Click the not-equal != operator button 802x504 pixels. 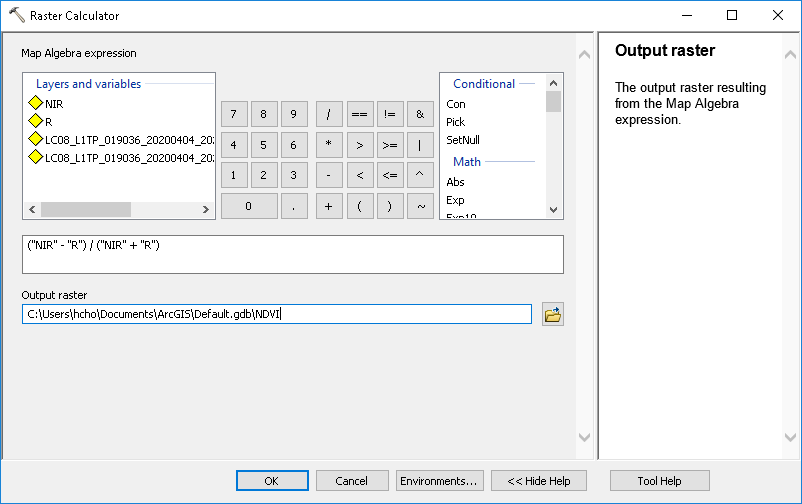coord(389,115)
